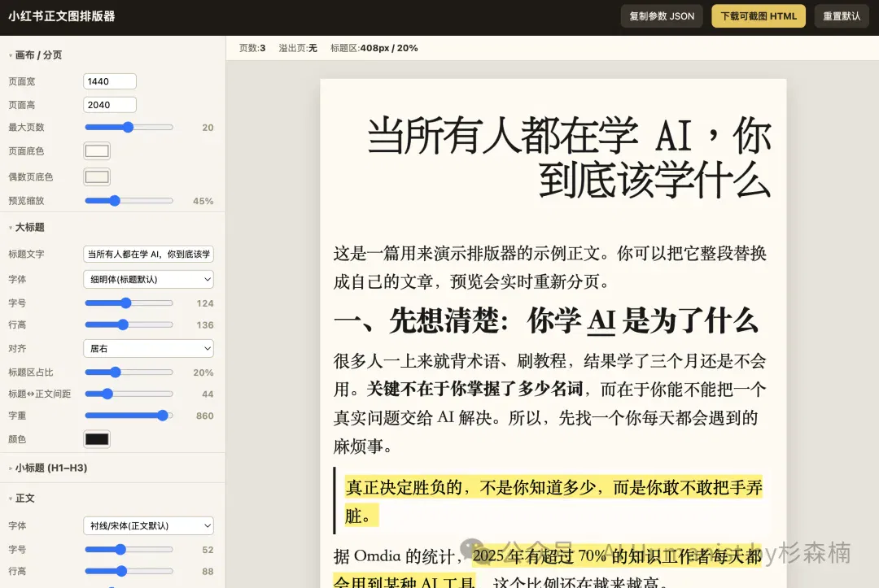
Task: Click the highlighted quote 真正决定胜负的
Action: pyautogui.click(x=554, y=501)
